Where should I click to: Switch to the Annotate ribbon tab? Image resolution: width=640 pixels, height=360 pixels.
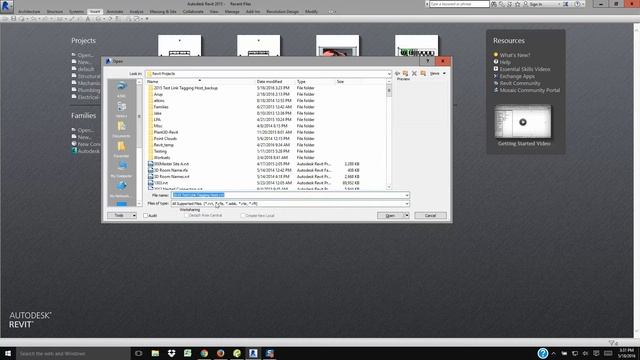pos(115,12)
